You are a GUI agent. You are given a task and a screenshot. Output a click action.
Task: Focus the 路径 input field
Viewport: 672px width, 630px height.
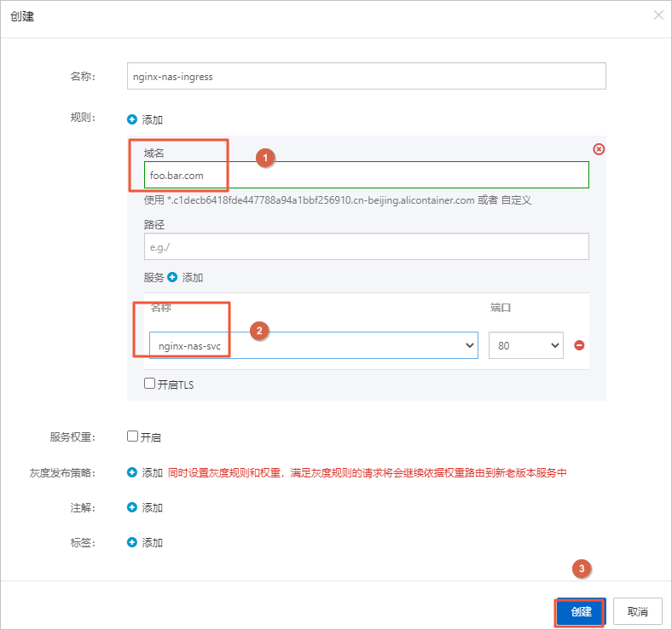(367, 246)
